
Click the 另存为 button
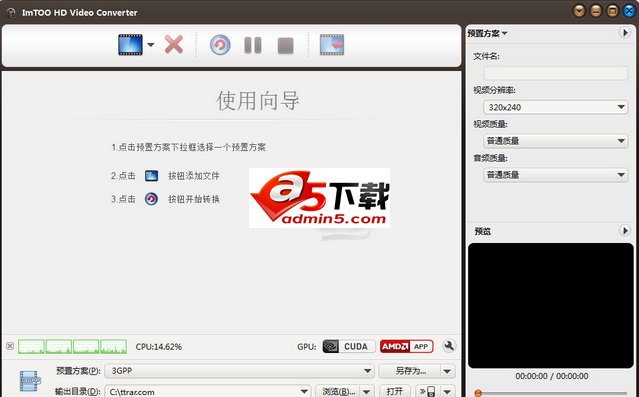click(x=410, y=371)
